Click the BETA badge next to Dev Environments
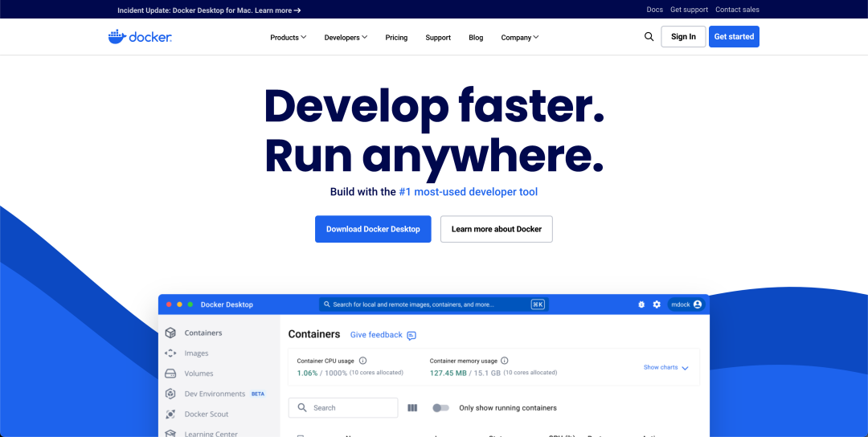Image resolution: width=868 pixels, height=437 pixels. (x=258, y=394)
